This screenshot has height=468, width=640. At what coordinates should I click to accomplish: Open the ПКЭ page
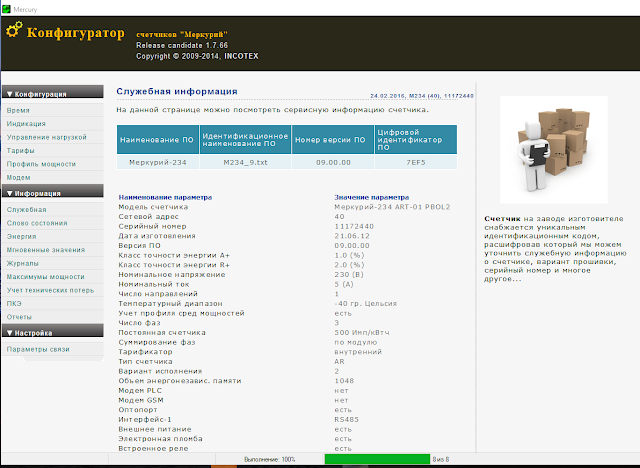(53, 304)
